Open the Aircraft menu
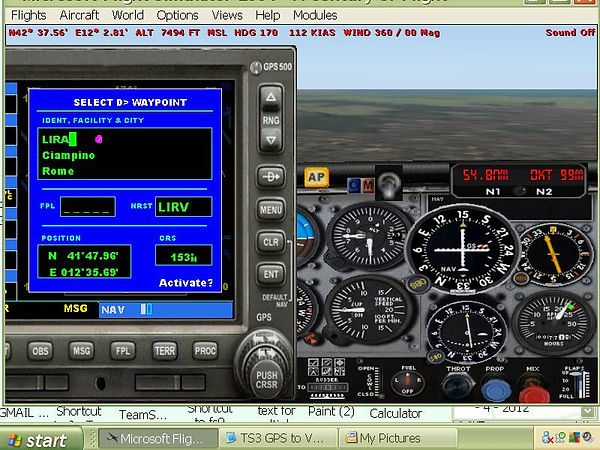The height and width of the screenshot is (450, 600). coord(79,15)
